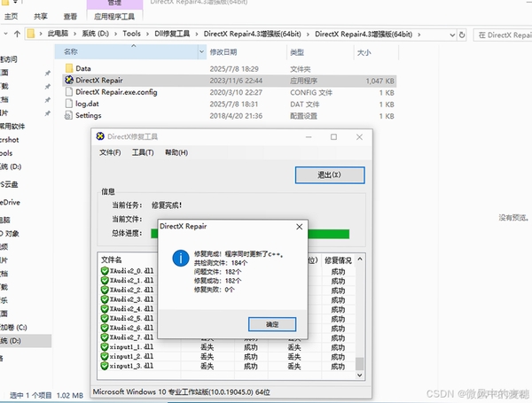Expand the chevron after Dll修复工具 in the path
Screen dimensions: 532x403
pos(197,34)
